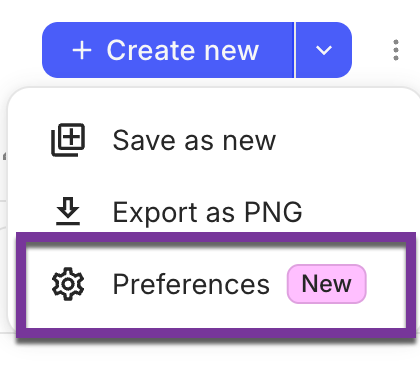Screen dimensions: 420x382
Task: Click the vertical ellipsis kebab icon
Action: coord(396,50)
